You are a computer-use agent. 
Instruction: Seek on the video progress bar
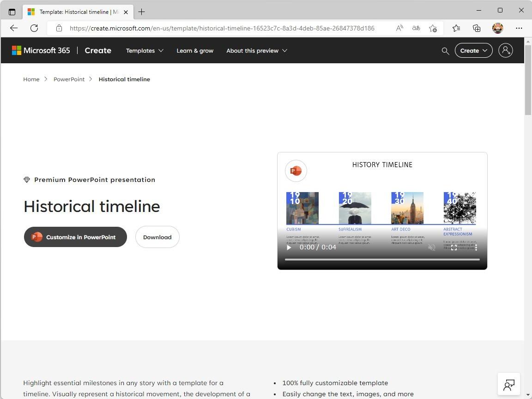click(x=382, y=260)
